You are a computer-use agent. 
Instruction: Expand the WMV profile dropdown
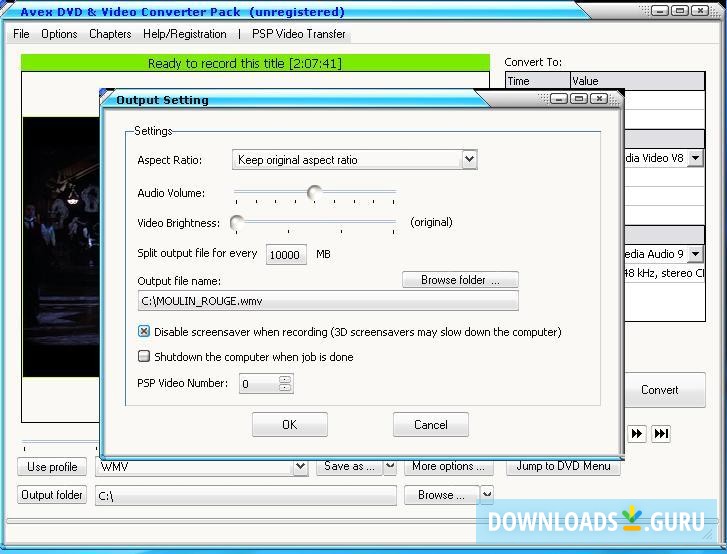tap(300, 466)
